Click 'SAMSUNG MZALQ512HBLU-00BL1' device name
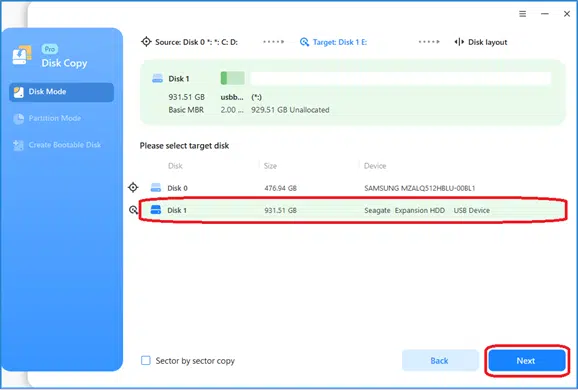 click(x=419, y=188)
